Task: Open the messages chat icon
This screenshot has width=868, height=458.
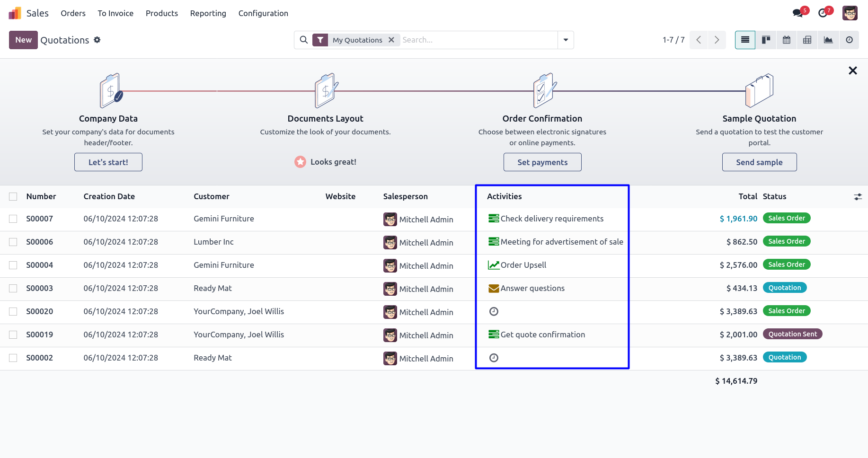Action: click(x=798, y=13)
